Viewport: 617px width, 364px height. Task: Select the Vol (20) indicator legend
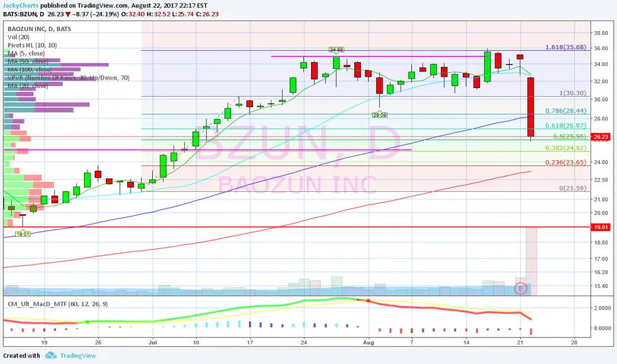pyautogui.click(x=19, y=37)
